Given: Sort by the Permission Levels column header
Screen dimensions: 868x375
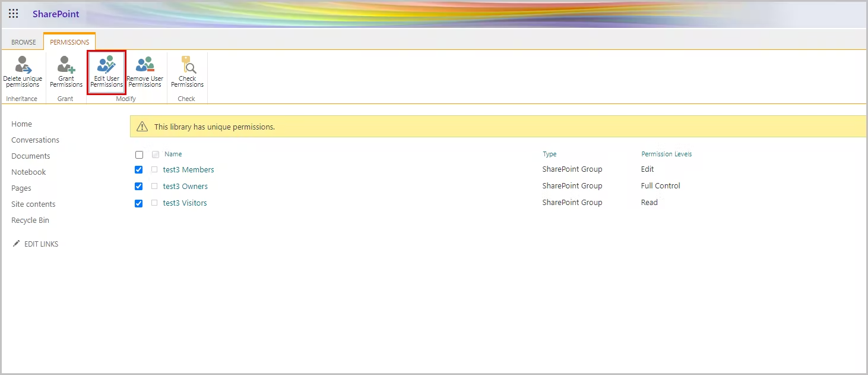Looking at the screenshot, I should [666, 154].
